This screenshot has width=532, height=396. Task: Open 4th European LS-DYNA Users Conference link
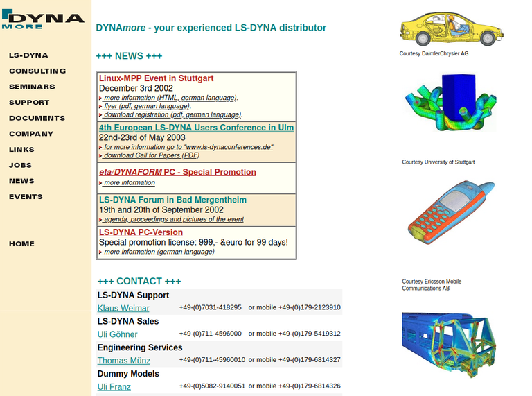[196, 128]
